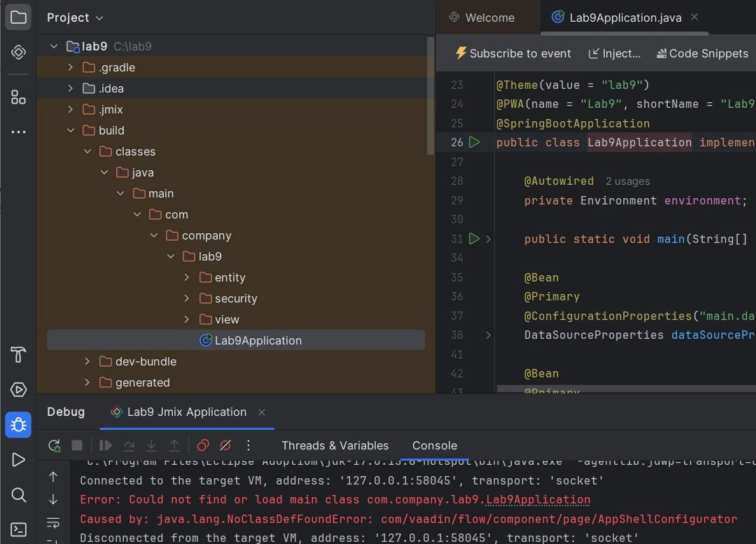Switch to the Console tab

coord(435,445)
